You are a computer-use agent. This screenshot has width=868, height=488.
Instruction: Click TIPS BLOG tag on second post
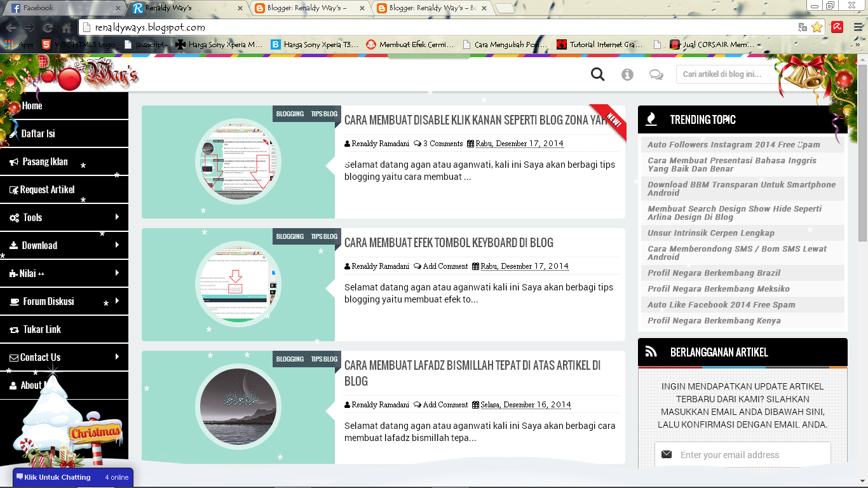pyautogui.click(x=324, y=236)
